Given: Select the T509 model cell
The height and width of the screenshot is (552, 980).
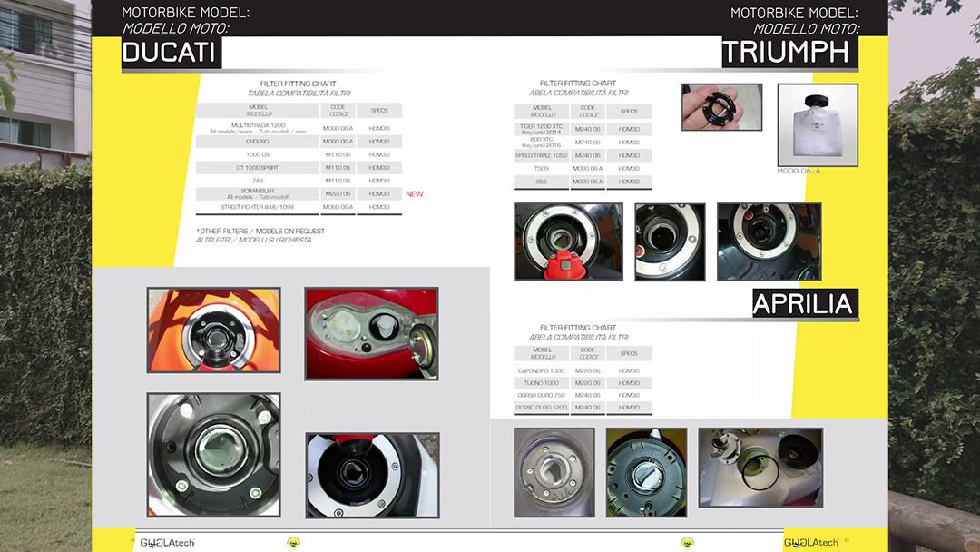Looking at the screenshot, I should pos(541,168).
